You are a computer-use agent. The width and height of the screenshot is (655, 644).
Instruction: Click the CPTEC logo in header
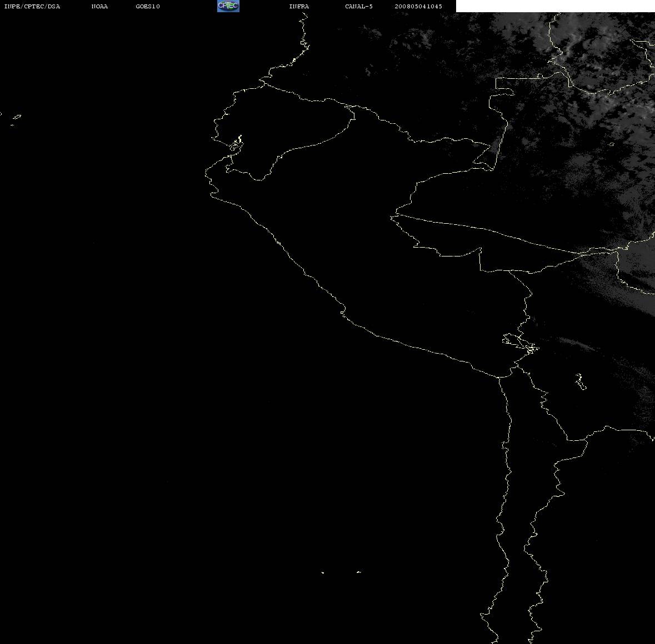point(228,6)
